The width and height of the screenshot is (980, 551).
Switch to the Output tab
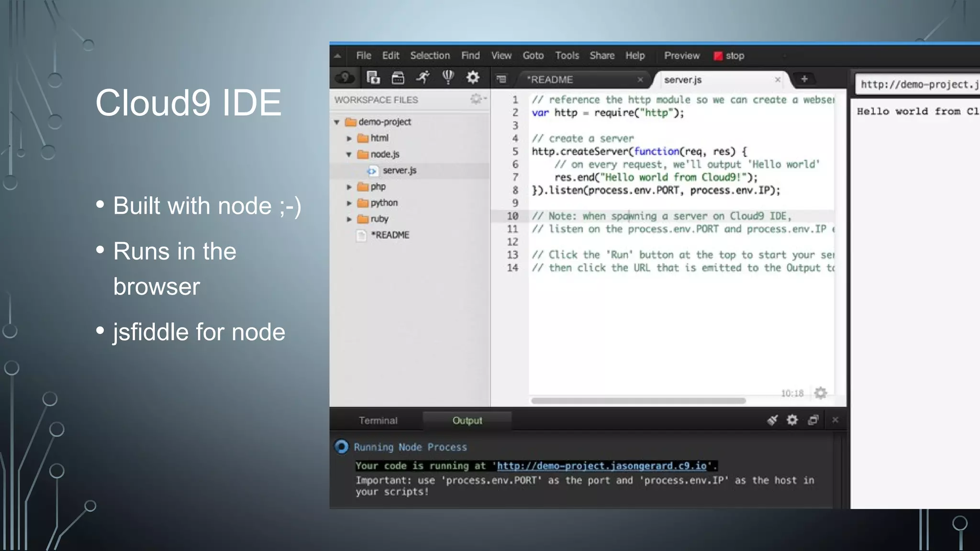click(467, 420)
